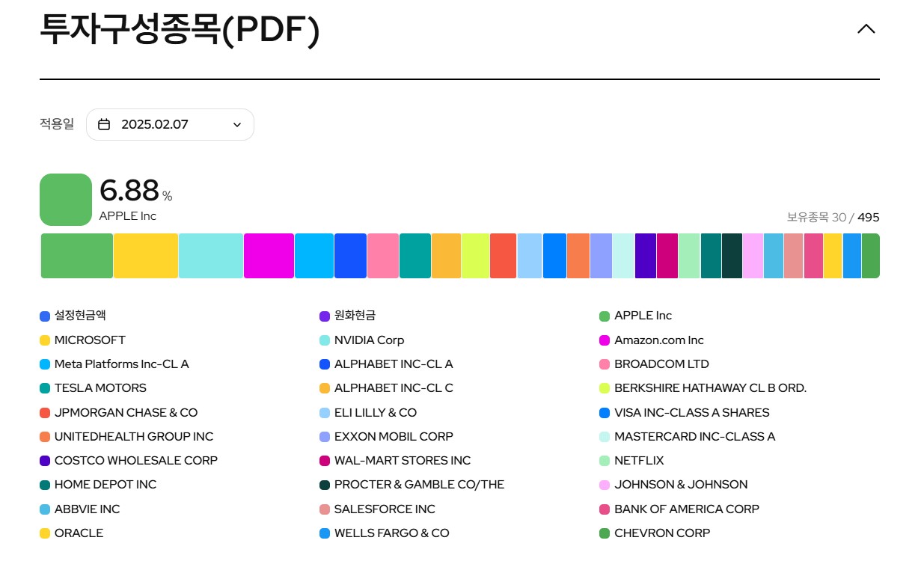The height and width of the screenshot is (576, 924).
Task: Click the BROADCOM LTD legend label
Action: click(661, 364)
